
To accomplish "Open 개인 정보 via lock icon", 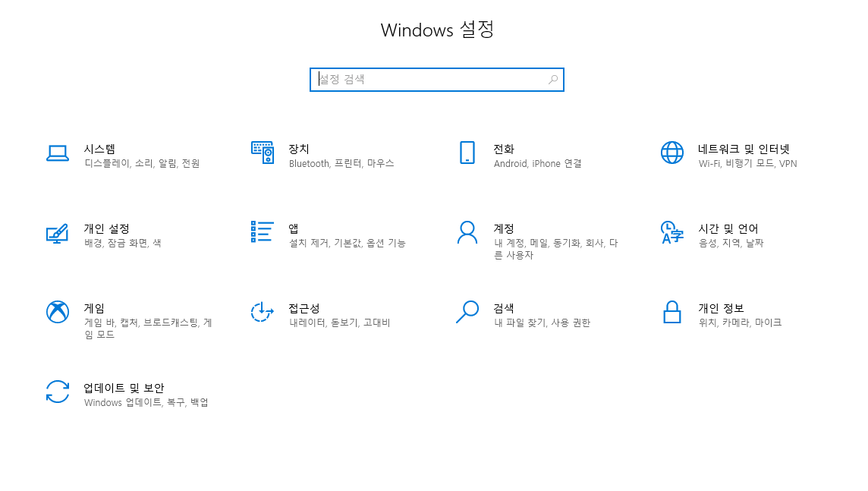I will [672, 313].
